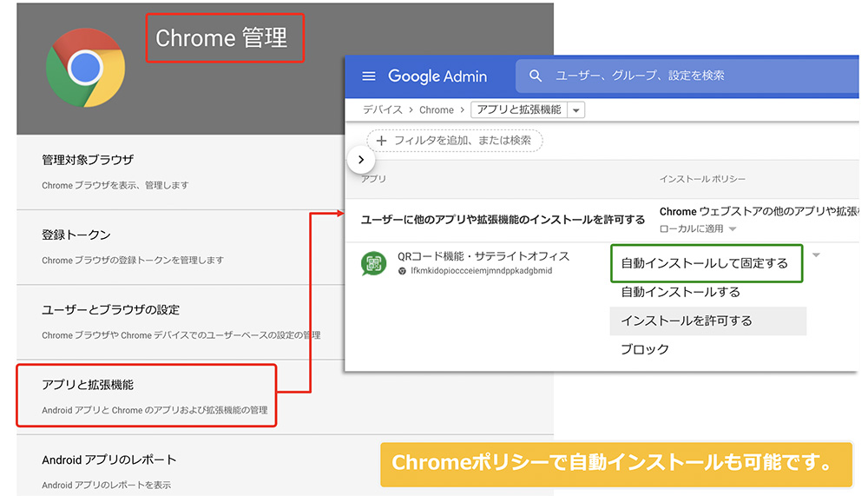Choose ブロック in the install policy menu
Screen dimensions: 868x496
coord(645,350)
